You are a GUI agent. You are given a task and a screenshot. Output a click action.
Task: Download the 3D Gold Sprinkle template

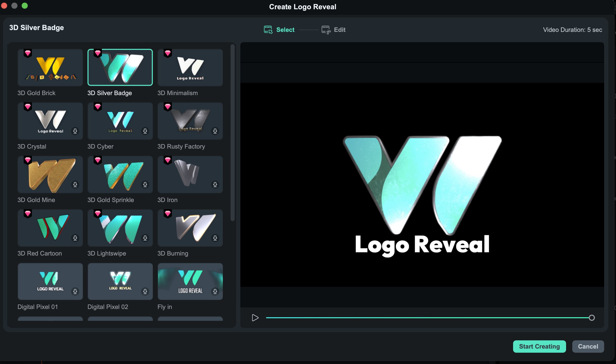(145, 185)
